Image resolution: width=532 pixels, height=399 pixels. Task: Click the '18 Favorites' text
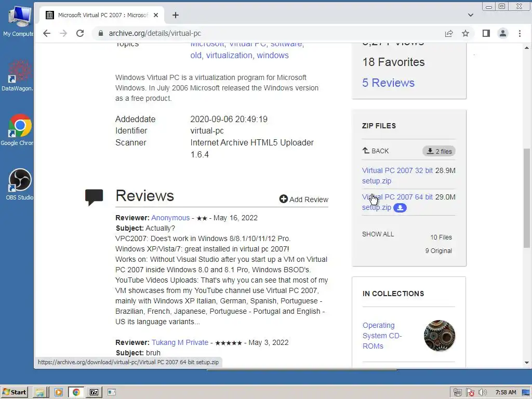pyautogui.click(x=393, y=62)
